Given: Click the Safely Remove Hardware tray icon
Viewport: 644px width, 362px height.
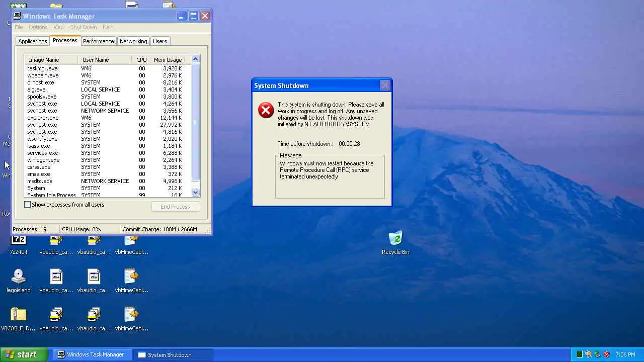Looking at the screenshot, I should point(597,354).
